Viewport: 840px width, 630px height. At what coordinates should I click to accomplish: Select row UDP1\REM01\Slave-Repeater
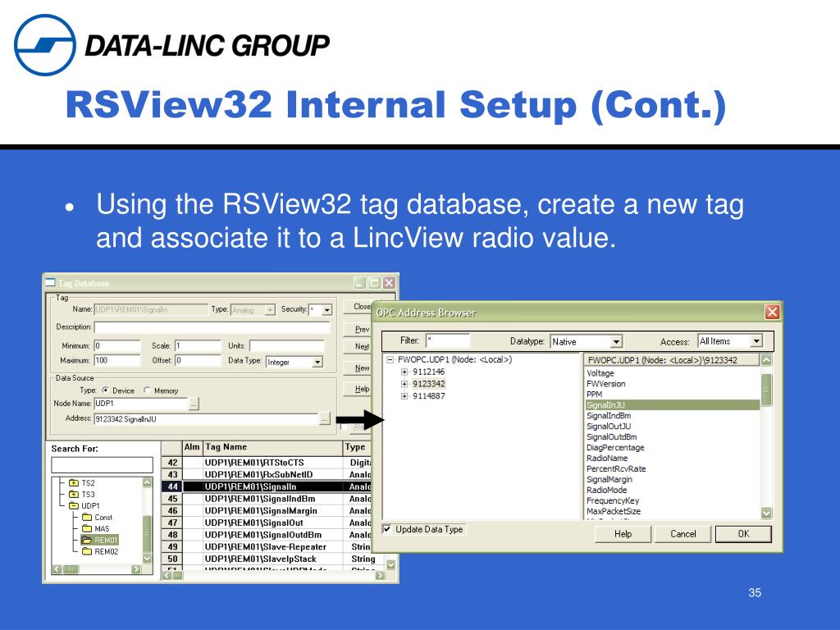tap(267, 546)
